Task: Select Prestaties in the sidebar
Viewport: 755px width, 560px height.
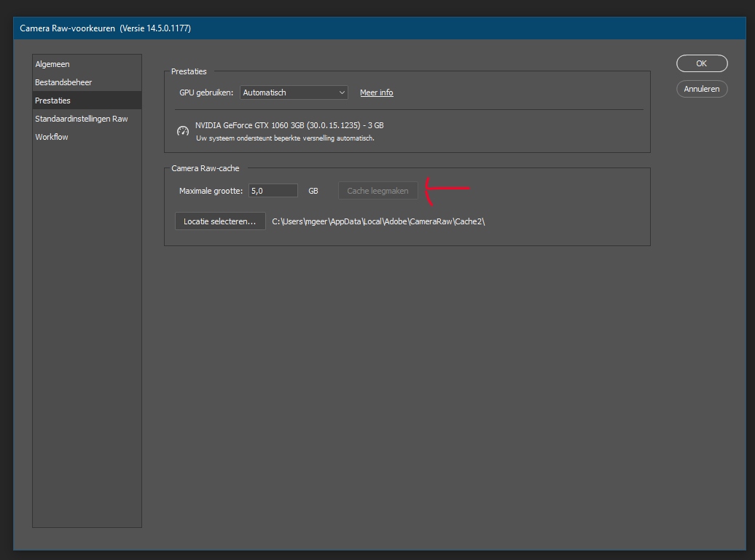Action: tap(87, 100)
